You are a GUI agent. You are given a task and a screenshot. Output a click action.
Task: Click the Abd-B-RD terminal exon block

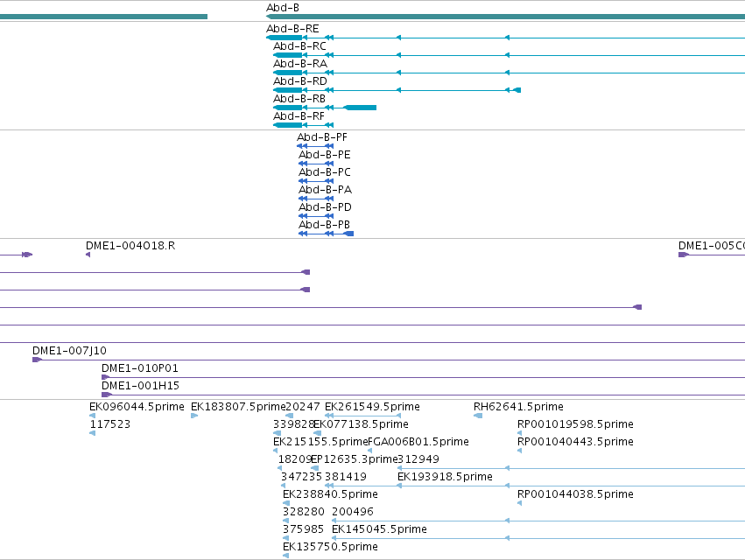[x=517, y=90]
